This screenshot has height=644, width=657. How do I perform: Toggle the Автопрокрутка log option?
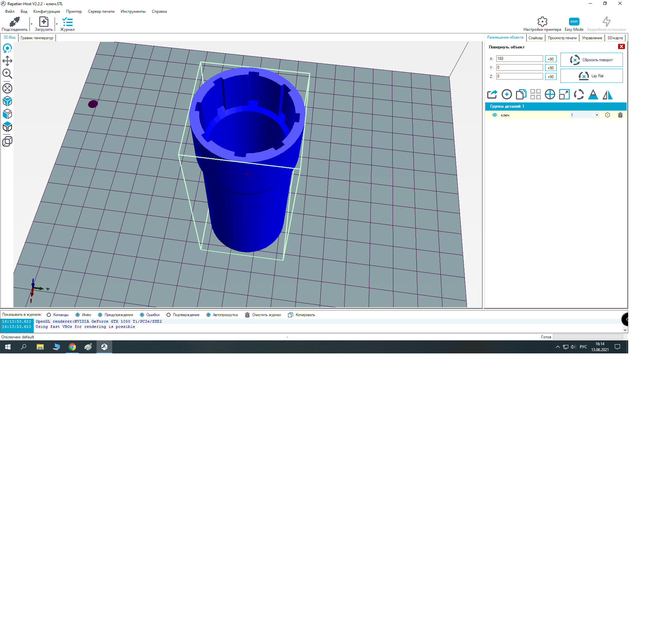pyautogui.click(x=208, y=315)
